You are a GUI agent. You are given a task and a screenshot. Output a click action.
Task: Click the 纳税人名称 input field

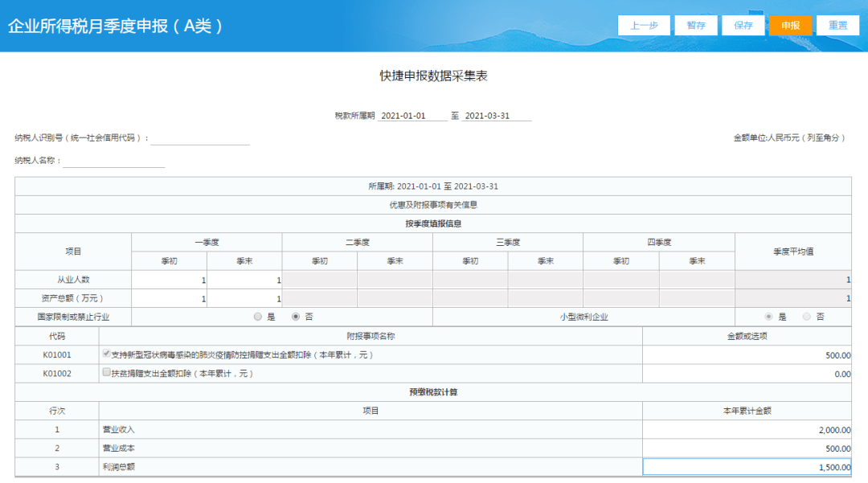coord(114,161)
